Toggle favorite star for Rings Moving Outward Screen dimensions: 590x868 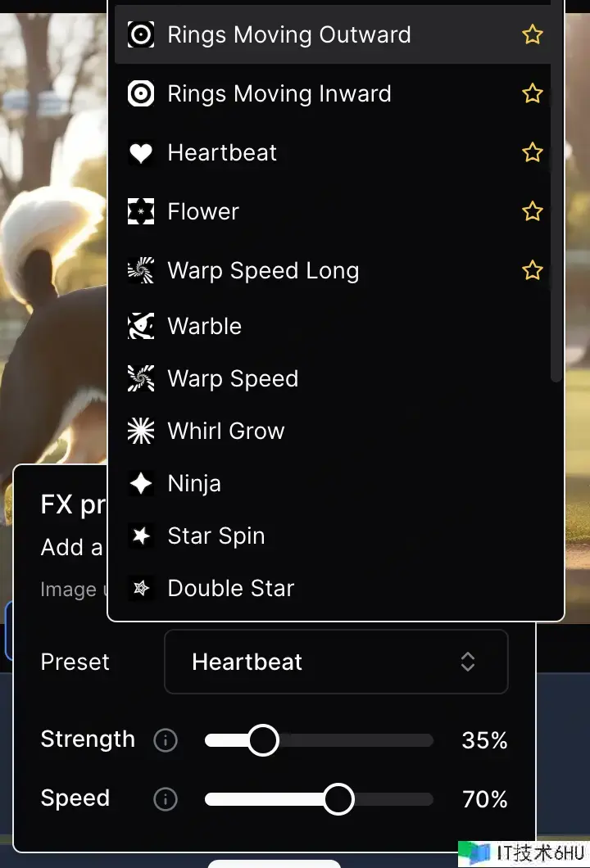click(533, 35)
